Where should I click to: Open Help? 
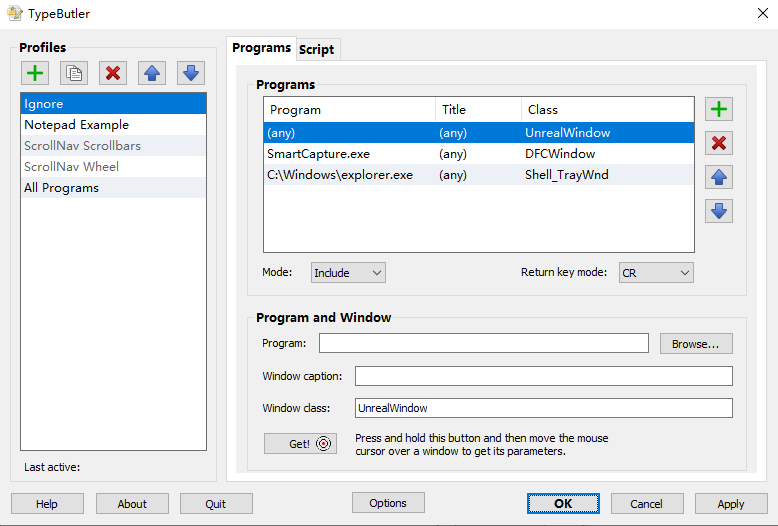coord(47,504)
